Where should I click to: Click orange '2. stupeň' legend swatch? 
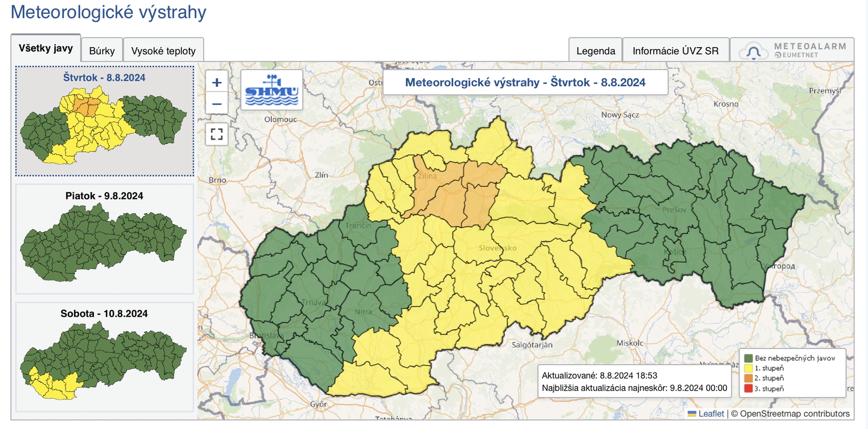pyautogui.click(x=749, y=378)
